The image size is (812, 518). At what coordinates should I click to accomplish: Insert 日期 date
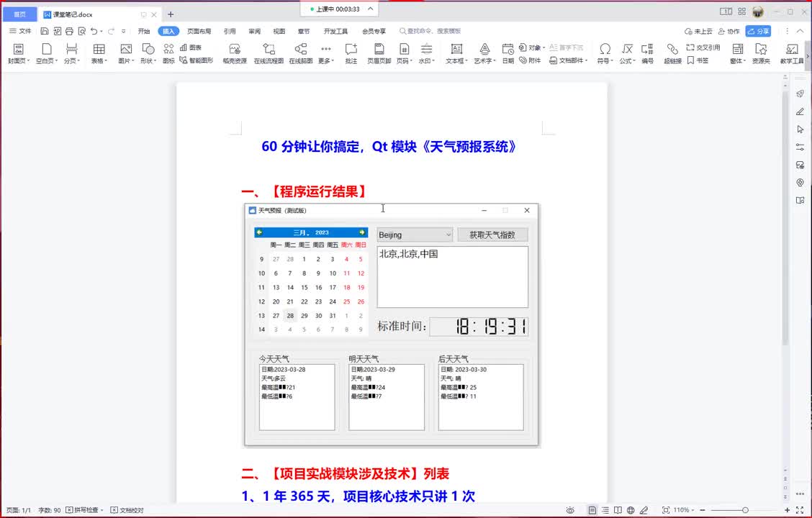[x=508, y=53]
